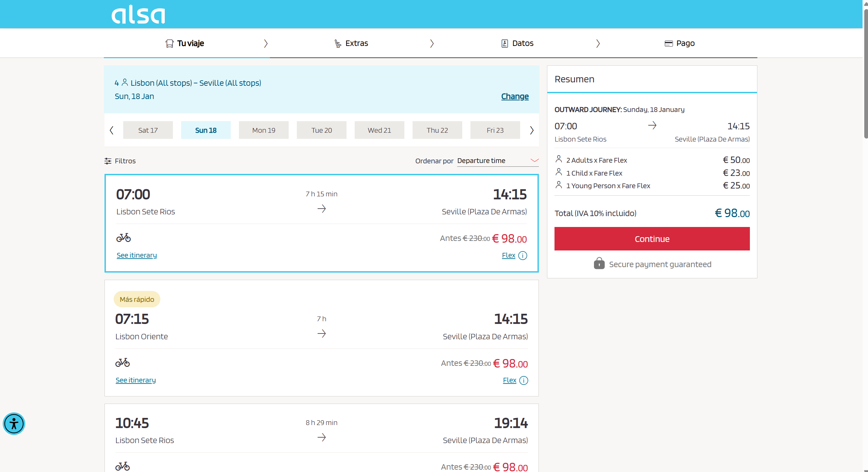Show next dates with right arrow
868x472 pixels.
(x=531, y=130)
